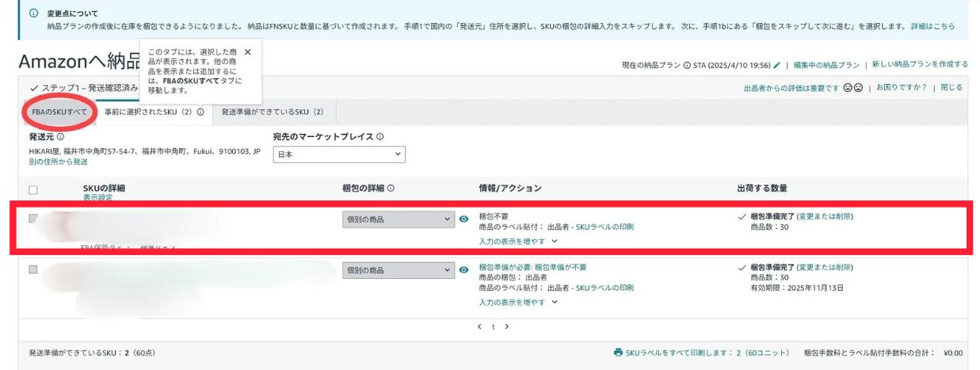Screen dimensions: 980x370
Task: Click the pencil icon to edit plan name
Action: [x=776, y=65]
